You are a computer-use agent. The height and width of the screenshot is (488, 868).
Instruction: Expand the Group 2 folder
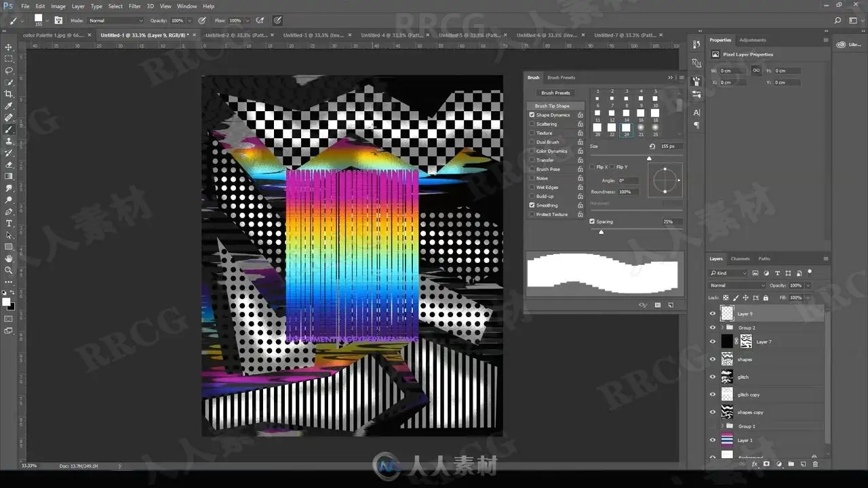tap(722, 327)
